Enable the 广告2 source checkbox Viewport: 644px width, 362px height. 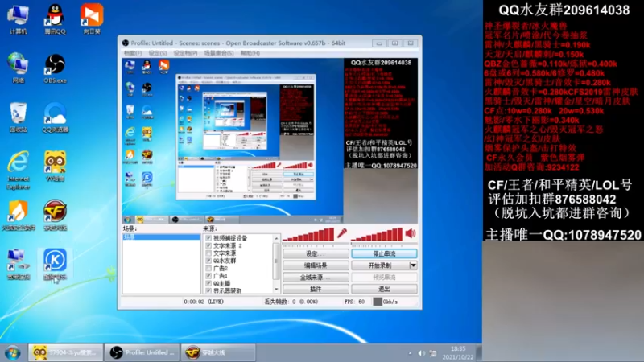pyautogui.click(x=208, y=268)
